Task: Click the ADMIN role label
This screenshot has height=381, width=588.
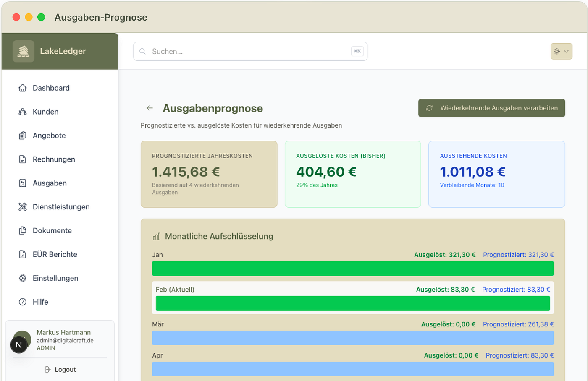Action: point(46,348)
